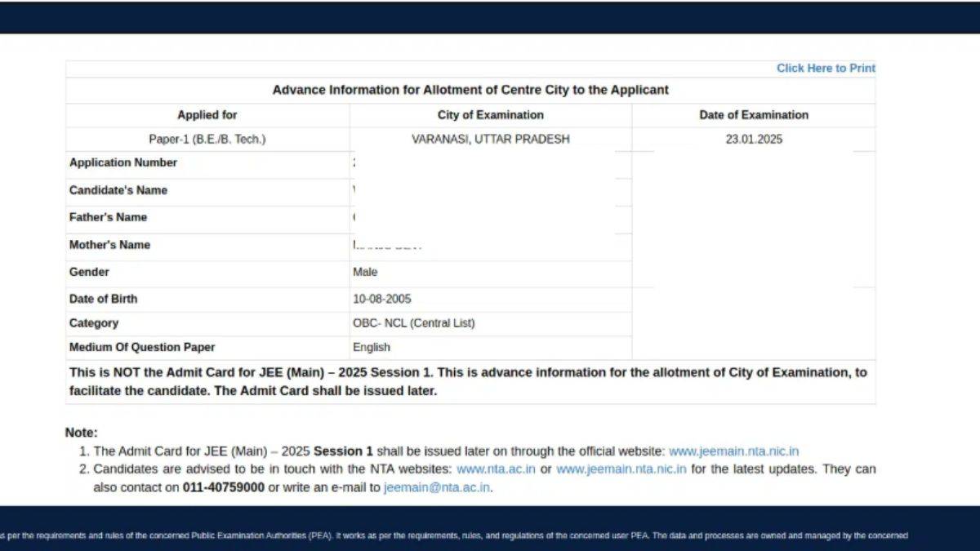The image size is (980, 551).
Task: Select the "Applied for" column header
Action: point(207,114)
